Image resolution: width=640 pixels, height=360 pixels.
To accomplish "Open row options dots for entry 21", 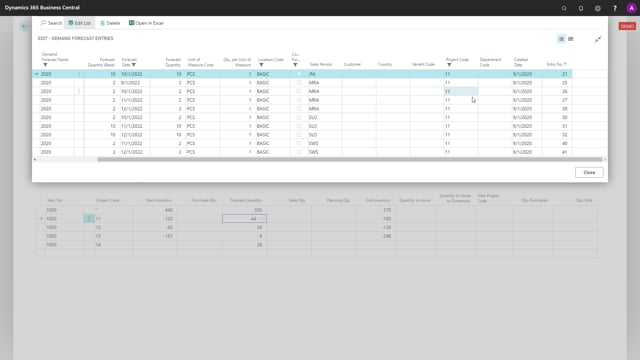I will click(x=79, y=74).
